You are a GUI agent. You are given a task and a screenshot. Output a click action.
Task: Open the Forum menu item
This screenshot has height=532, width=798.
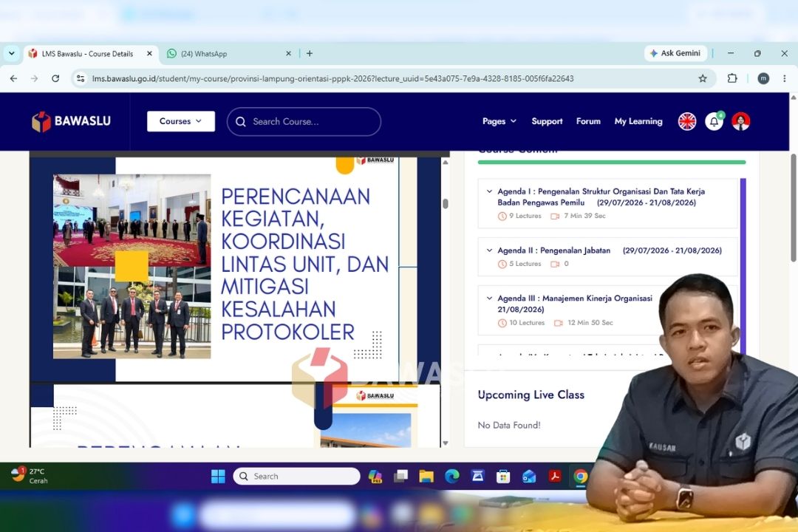click(588, 121)
